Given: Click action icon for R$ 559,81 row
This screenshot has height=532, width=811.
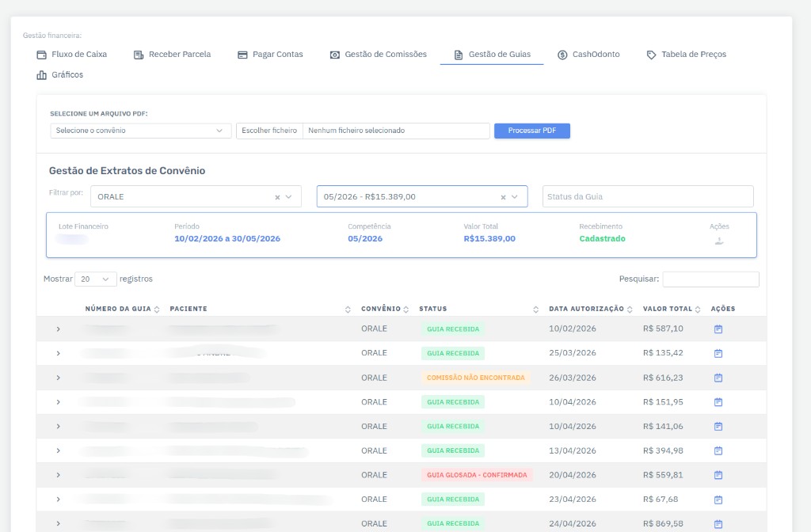Looking at the screenshot, I should [718, 475].
